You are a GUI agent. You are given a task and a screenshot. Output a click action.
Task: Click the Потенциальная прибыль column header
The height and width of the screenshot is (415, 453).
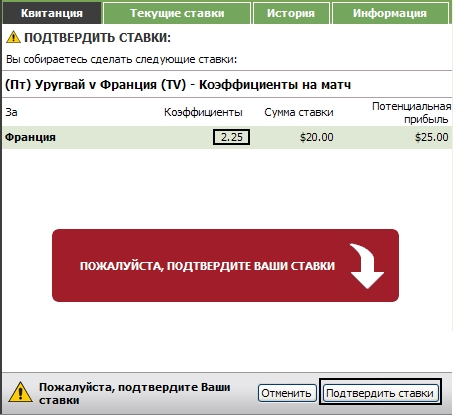411,113
